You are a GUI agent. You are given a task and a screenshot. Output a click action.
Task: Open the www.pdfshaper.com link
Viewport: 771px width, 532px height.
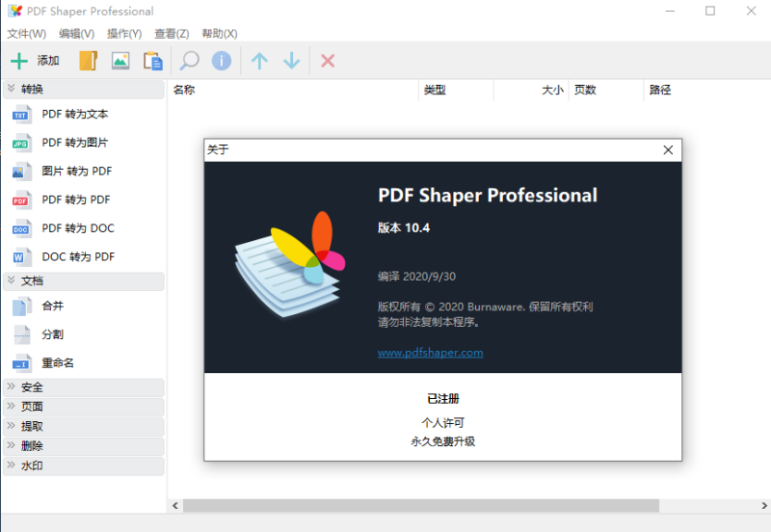pos(430,353)
